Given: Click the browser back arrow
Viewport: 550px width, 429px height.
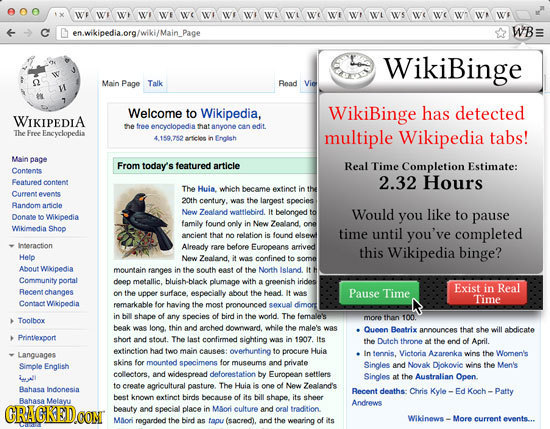Looking at the screenshot, I should 11,33.
